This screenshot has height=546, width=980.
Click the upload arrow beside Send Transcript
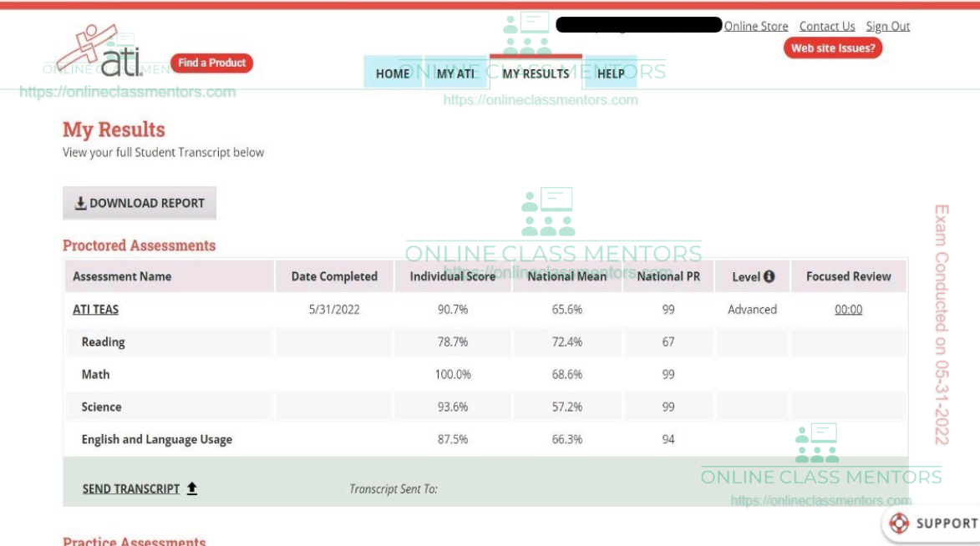pos(191,488)
